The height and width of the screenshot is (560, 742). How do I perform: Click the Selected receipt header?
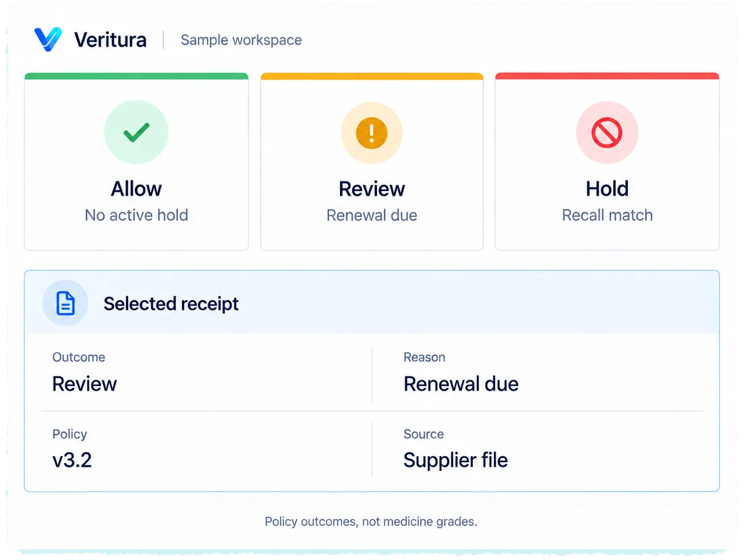[x=171, y=304]
